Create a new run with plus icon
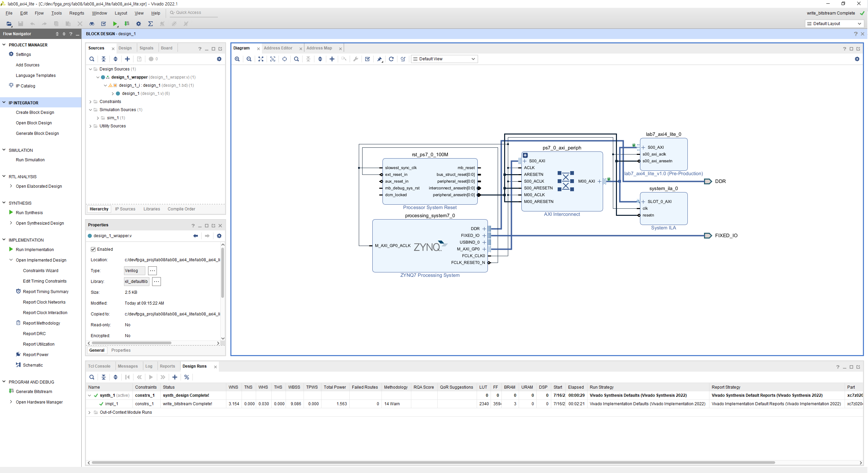868x473 pixels. tap(175, 377)
